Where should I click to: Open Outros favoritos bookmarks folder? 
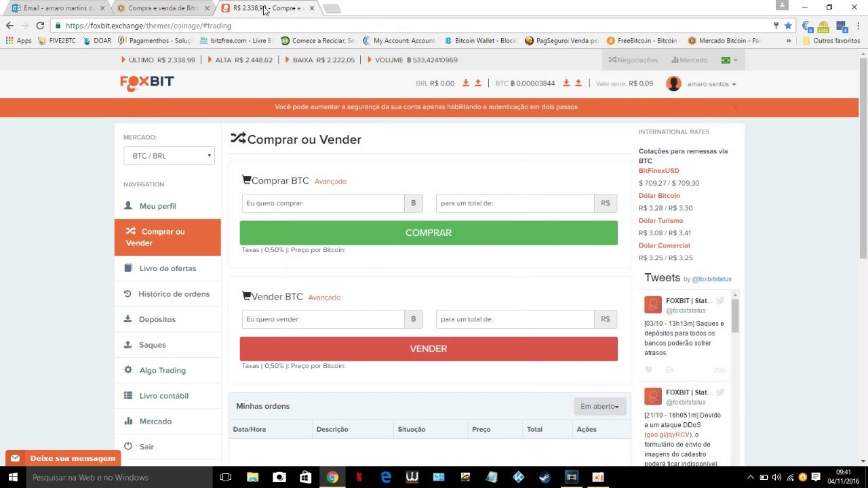pos(831,41)
